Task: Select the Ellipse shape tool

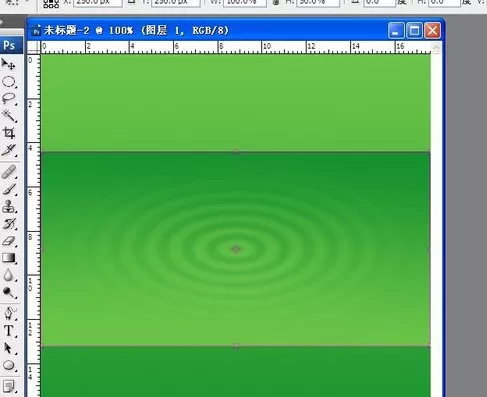Action: click(9, 366)
